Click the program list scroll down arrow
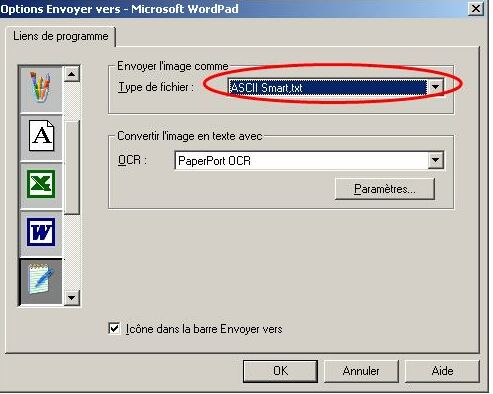 pos(72,297)
